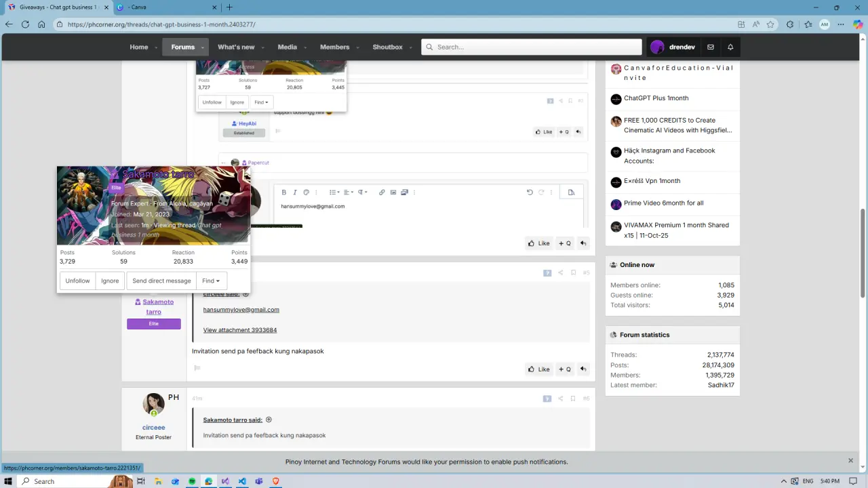Open the Home nav item
The width and height of the screenshot is (868, 488).
[x=139, y=47]
